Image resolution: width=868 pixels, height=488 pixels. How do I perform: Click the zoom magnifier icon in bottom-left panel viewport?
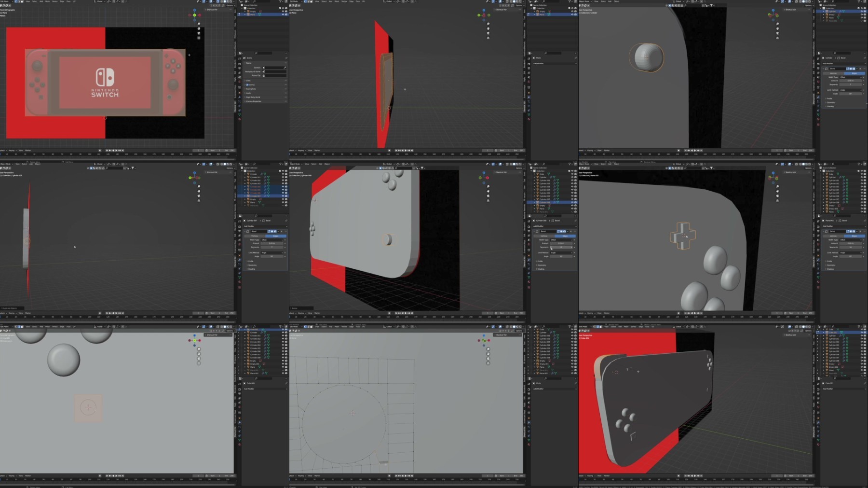[199, 349]
